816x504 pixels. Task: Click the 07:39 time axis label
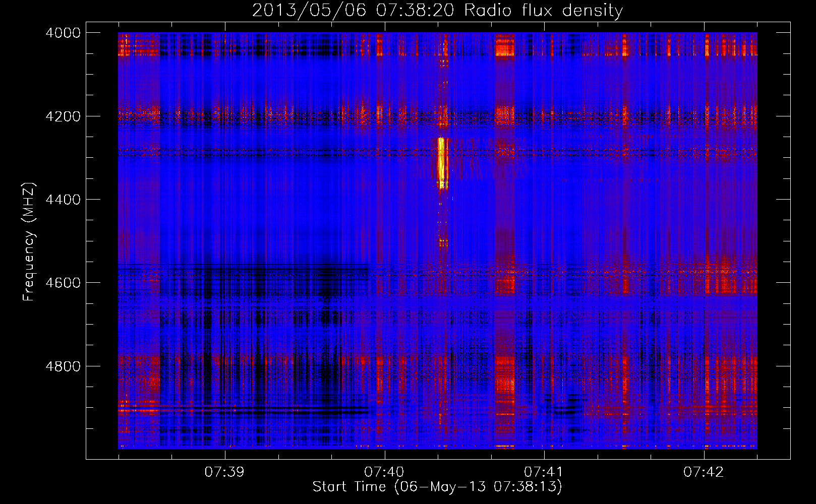(x=224, y=472)
